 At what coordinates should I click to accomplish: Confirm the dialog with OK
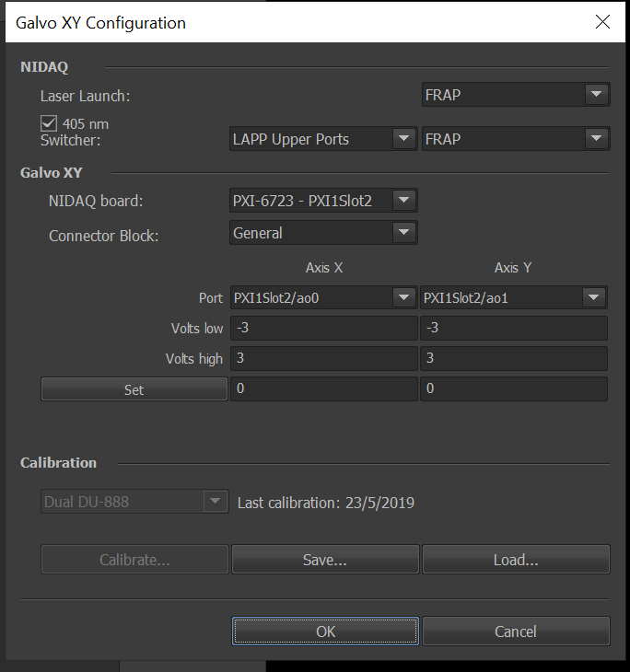(325, 631)
